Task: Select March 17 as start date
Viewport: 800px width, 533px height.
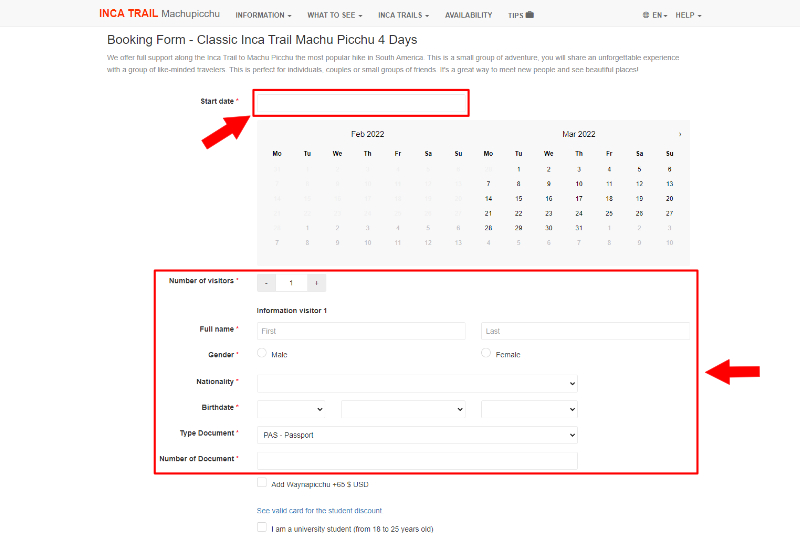Action: 579,198
